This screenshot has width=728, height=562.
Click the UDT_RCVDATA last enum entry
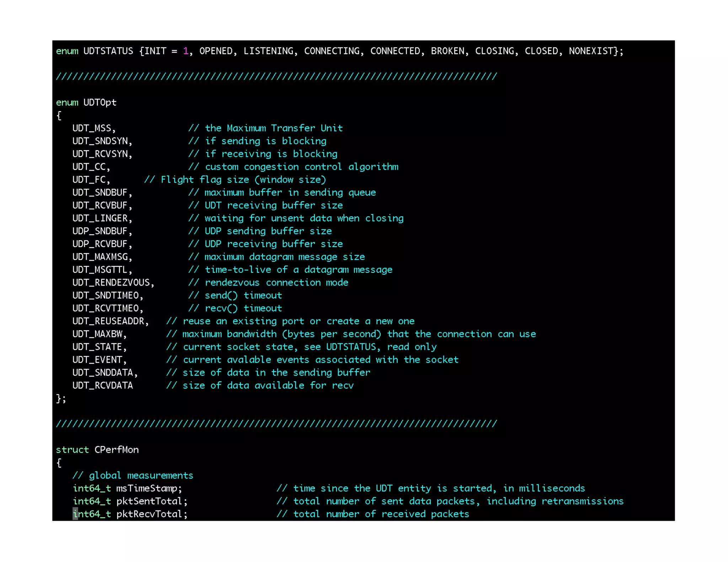[x=102, y=385]
